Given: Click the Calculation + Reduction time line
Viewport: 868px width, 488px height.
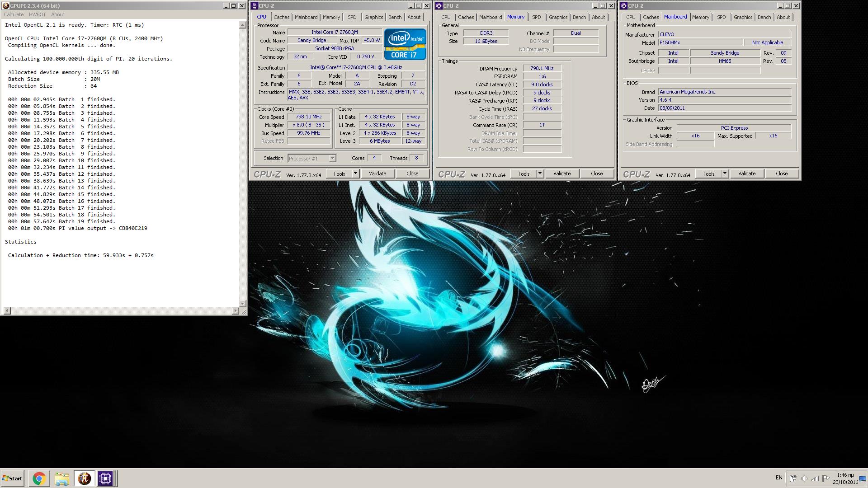Looking at the screenshot, I should pyautogui.click(x=80, y=255).
